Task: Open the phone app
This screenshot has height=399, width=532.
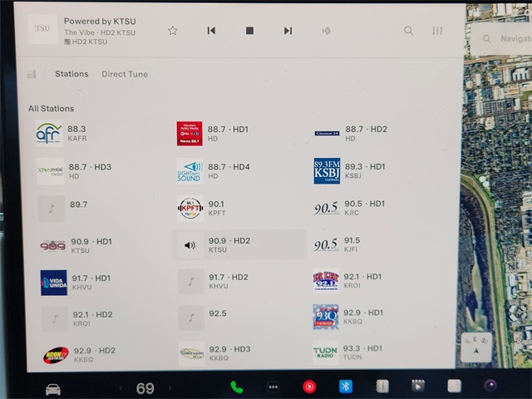Action: [236, 387]
